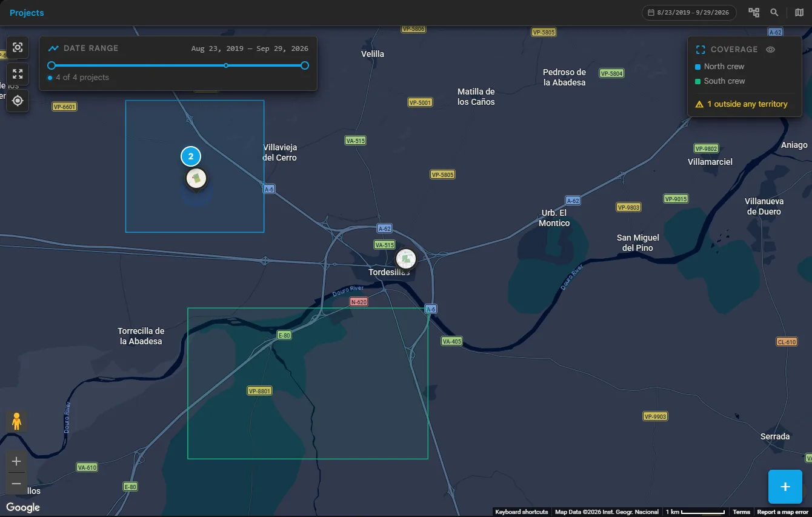Click the VP-8801 road shield
Viewport: 812px width, 517px height.
[x=260, y=391]
